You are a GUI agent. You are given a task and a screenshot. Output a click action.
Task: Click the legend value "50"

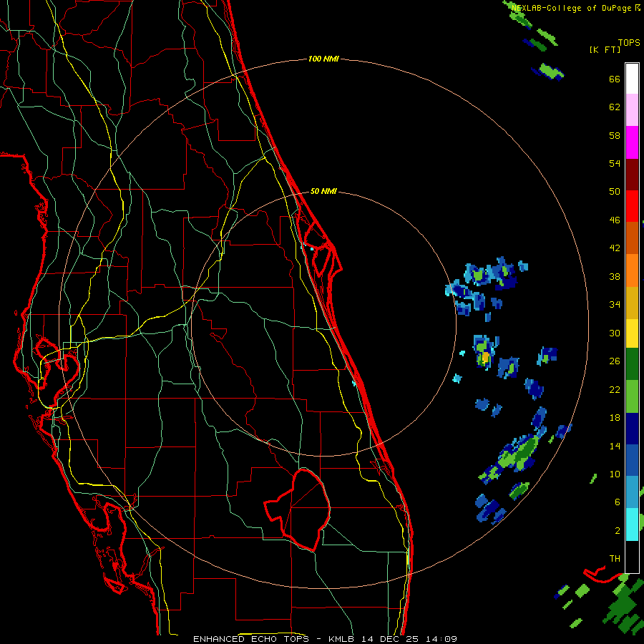(615, 192)
